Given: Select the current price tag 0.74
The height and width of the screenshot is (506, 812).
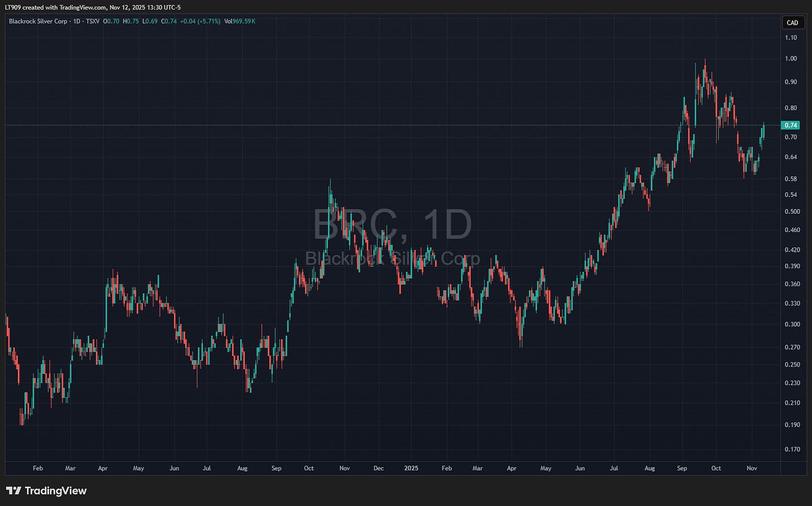Looking at the screenshot, I should 791,126.
